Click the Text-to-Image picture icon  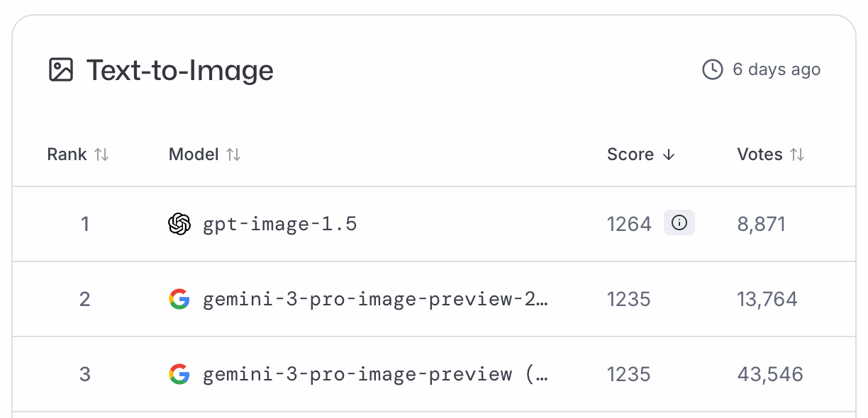tap(61, 69)
